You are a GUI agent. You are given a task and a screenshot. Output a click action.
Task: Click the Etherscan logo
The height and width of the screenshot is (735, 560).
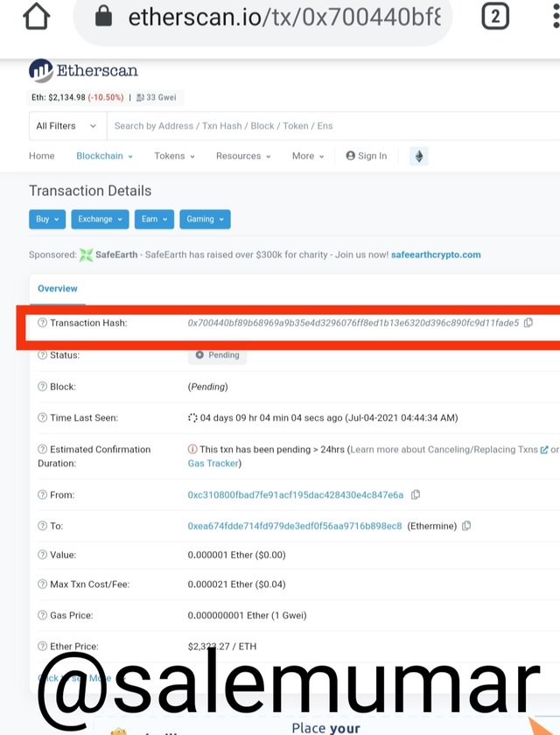83,71
